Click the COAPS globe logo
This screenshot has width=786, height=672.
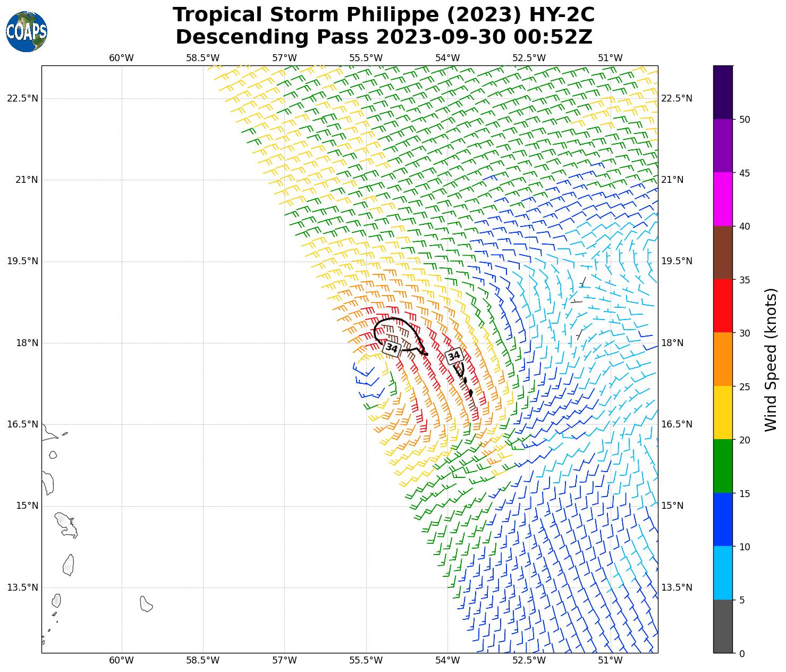pyautogui.click(x=27, y=31)
